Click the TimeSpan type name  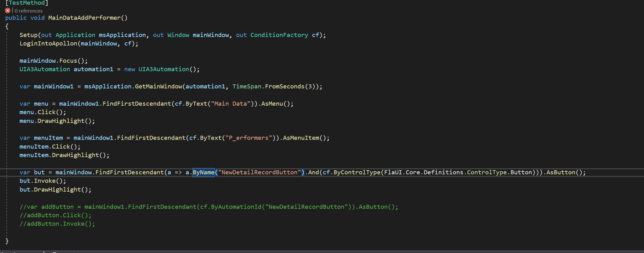click(x=247, y=87)
